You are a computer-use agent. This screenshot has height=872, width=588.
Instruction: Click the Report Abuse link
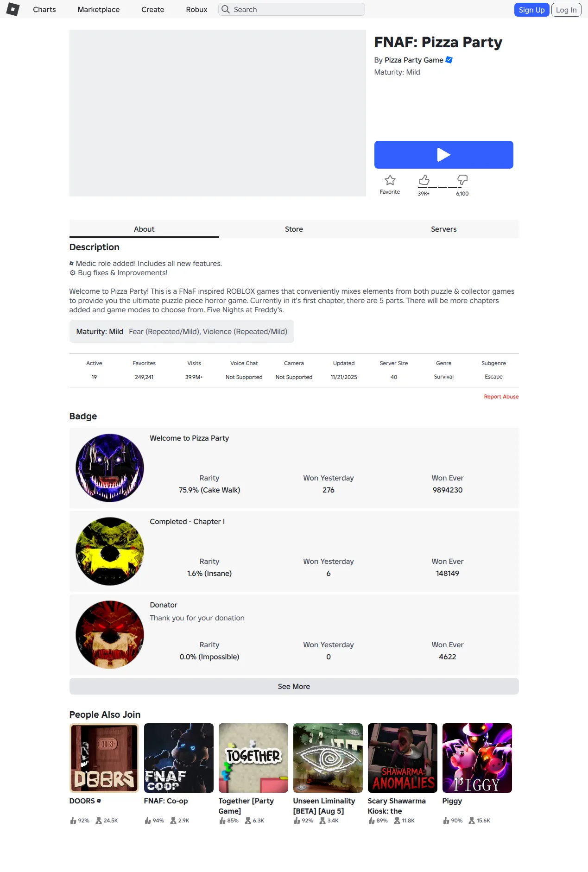[x=501, y=397]
